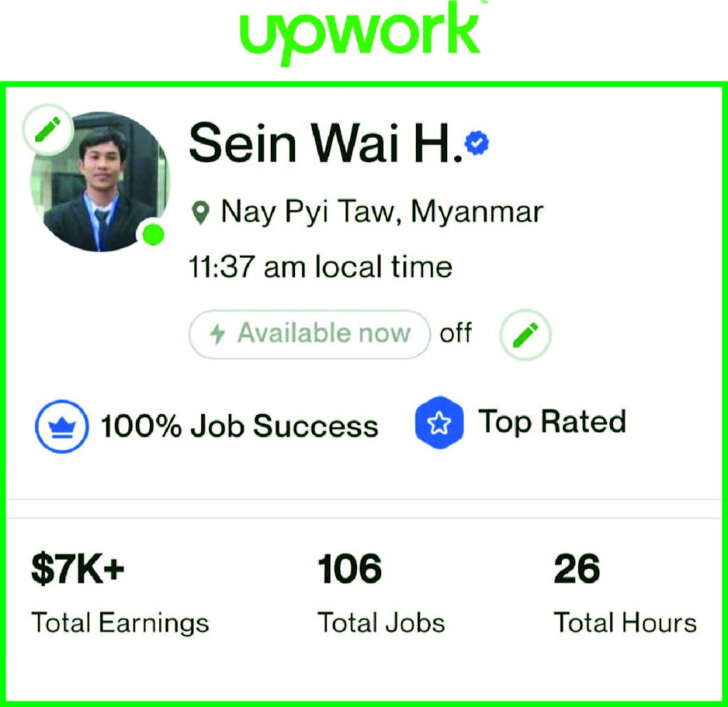Image resolution: width=728 pixels, height=707 pixels.
Task: Click the Job Success crown badge
Action: [x=62, y=426]
